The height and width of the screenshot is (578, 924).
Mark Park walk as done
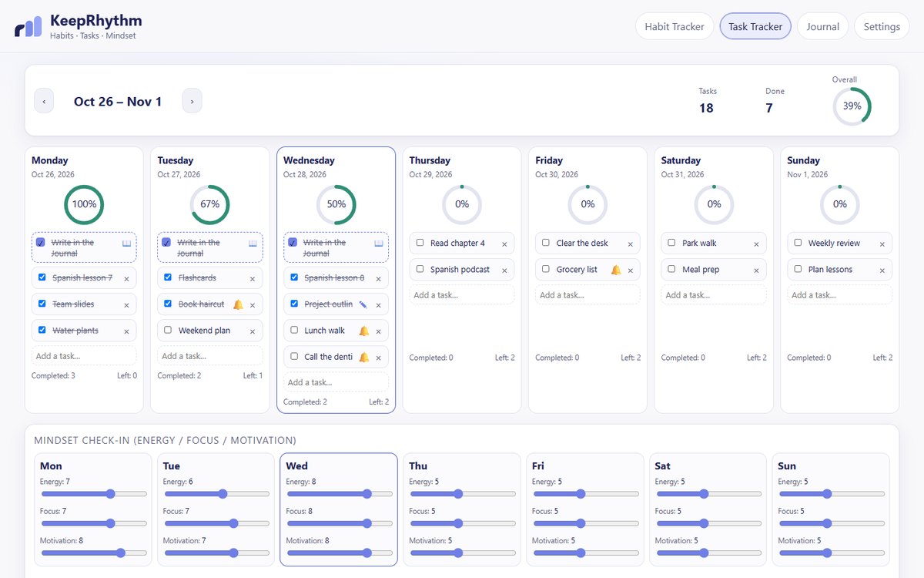click(x=671, y=242)
